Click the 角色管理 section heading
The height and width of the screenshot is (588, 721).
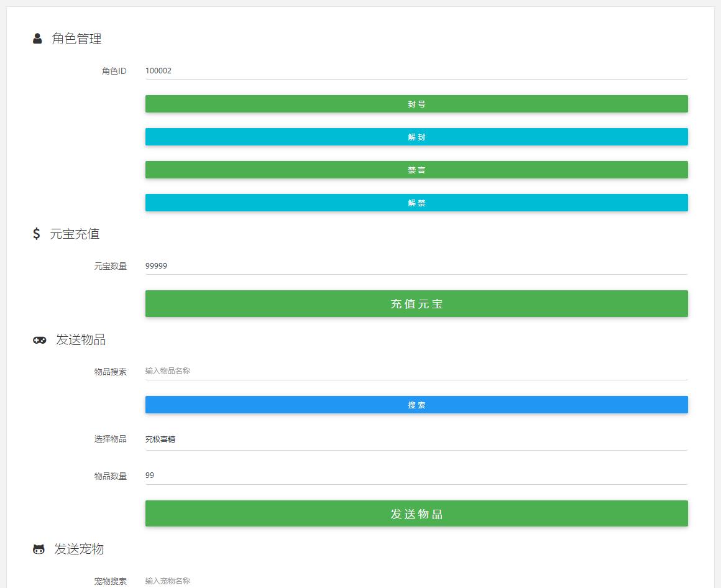77,39
